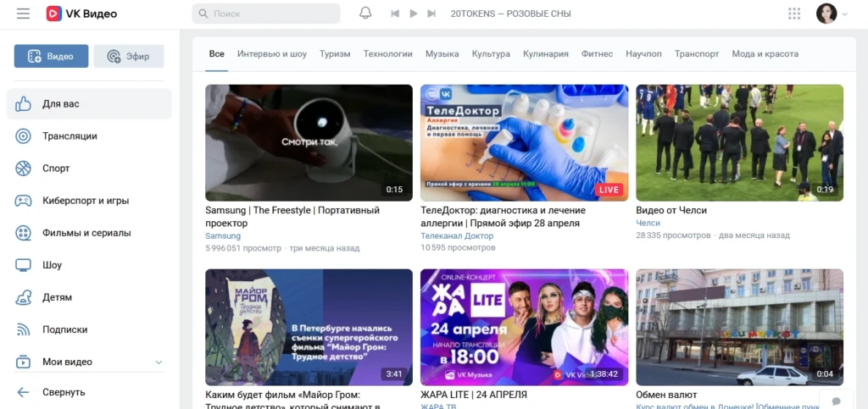Click the Мои видео play icon
This screenshot has height=409, width=868.
(23, 362)
